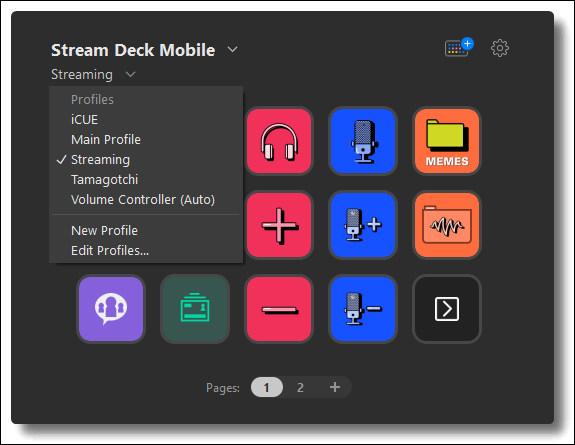Open the Stream Deck store icon
The width and height of the screenshot is (575, 445).
pyautogui.click(x=458, y=47)
